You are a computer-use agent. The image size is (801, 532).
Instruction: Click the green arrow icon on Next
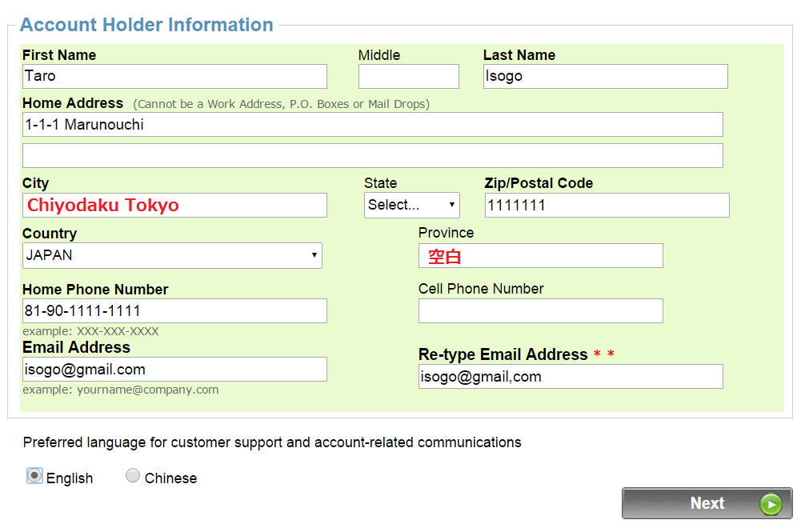[x=770, y=504]
